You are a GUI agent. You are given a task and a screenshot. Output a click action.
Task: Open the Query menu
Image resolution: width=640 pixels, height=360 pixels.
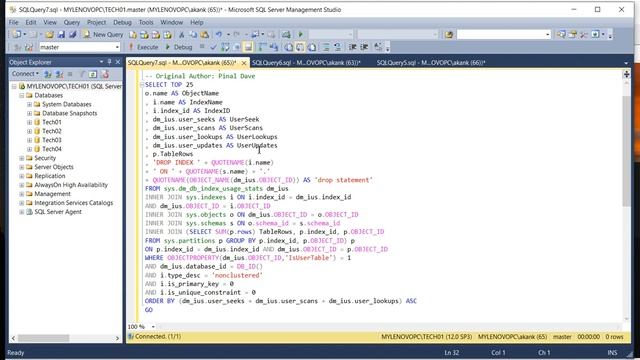[71, 22]
